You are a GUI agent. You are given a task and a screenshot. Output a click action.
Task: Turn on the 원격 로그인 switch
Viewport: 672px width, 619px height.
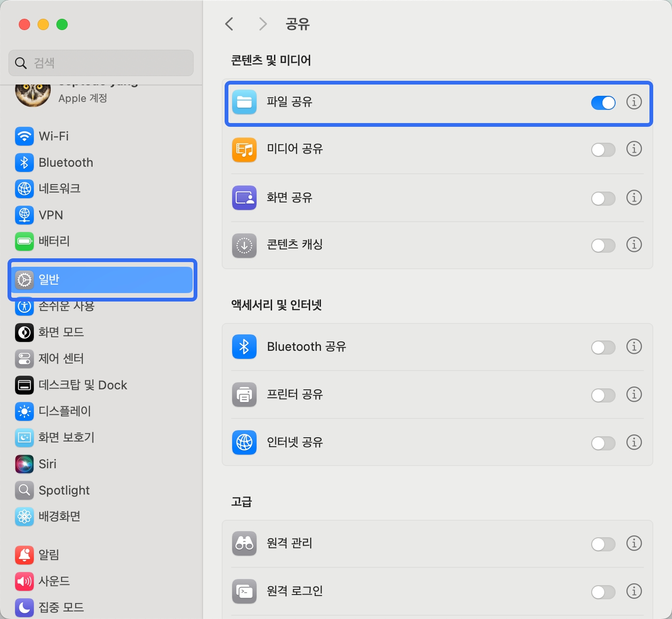pyautogui.click(x=603, y=592)
